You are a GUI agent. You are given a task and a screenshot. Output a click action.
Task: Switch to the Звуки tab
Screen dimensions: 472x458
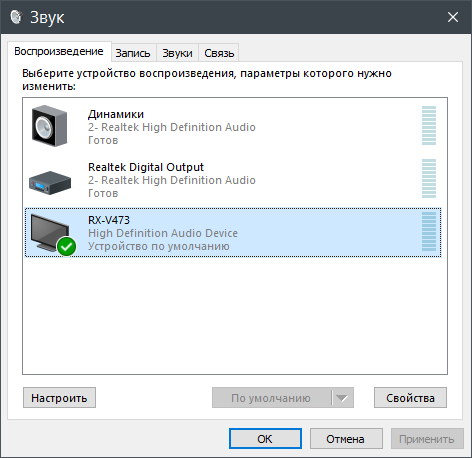click(x=177, y=53)
